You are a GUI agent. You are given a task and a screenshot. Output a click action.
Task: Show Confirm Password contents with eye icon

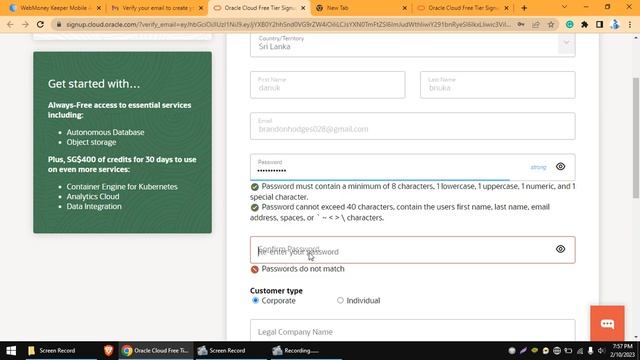pyautogui.click(x=560, y=249)
